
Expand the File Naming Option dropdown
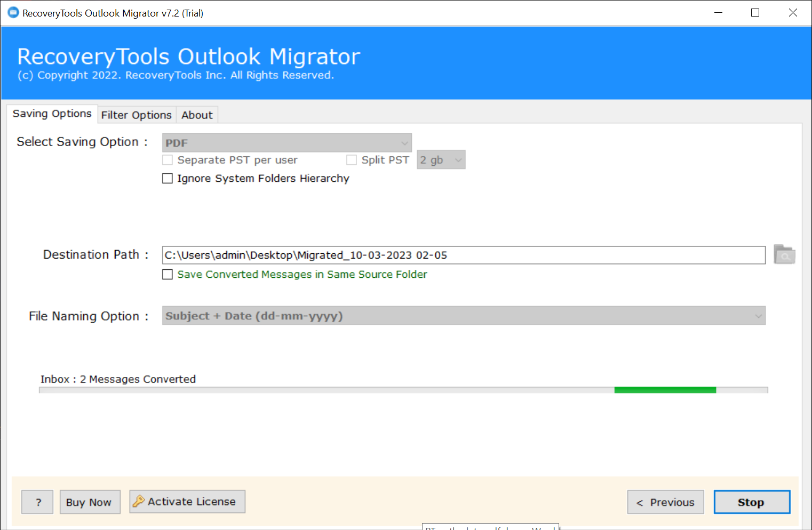pyautogui.click(x=464, y=316)
